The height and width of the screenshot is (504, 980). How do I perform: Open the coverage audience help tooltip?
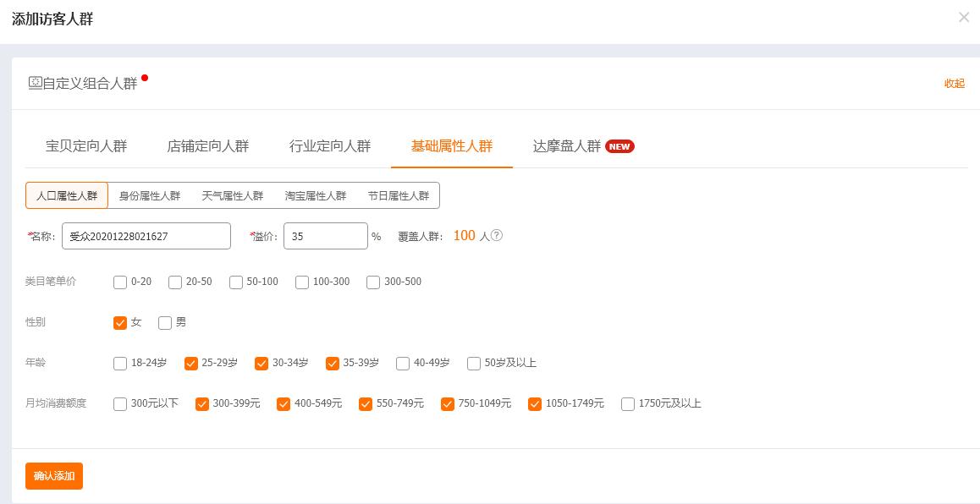click(495, 236)
